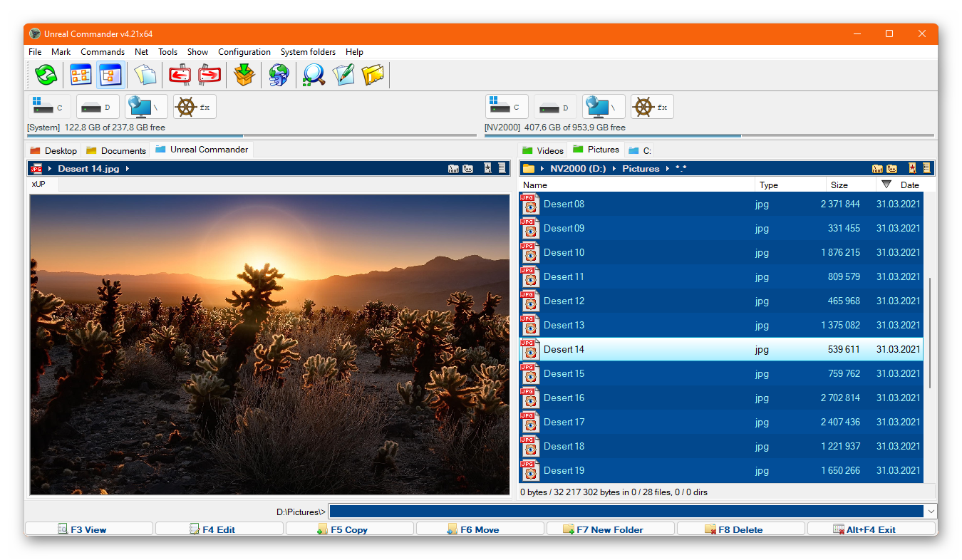Open network drive button in left panel

(146, 107)
